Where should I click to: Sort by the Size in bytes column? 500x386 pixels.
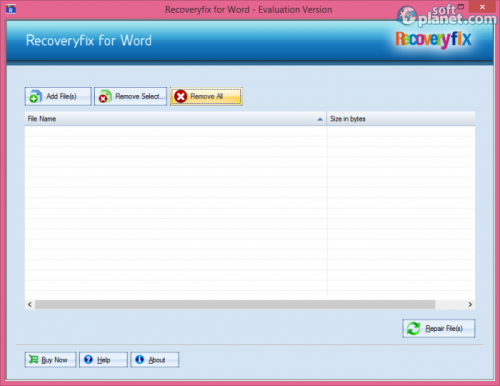point(401,119)
